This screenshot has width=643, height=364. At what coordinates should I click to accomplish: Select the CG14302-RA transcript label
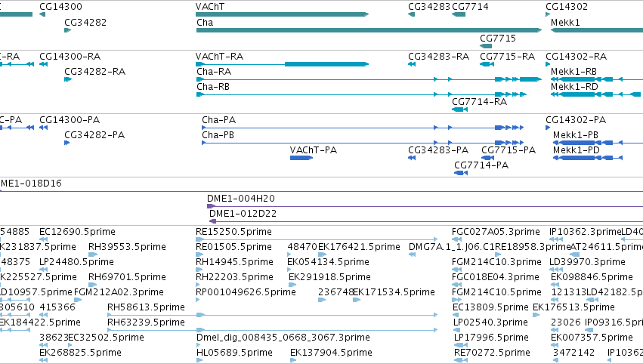(577, 56)
